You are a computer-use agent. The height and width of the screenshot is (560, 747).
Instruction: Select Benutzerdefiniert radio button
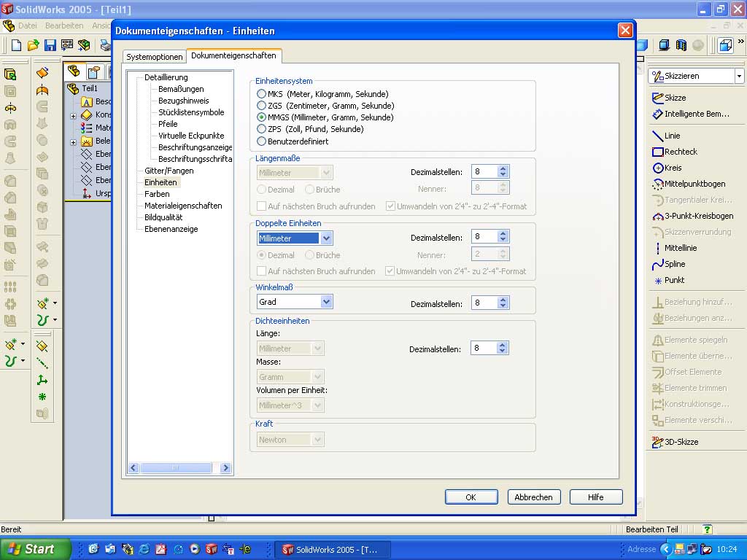tap(261, 141)
